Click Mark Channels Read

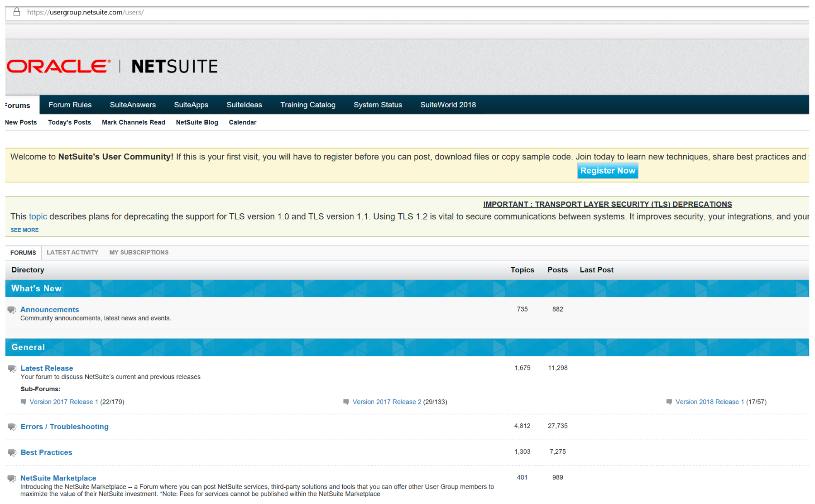point(134,122)
